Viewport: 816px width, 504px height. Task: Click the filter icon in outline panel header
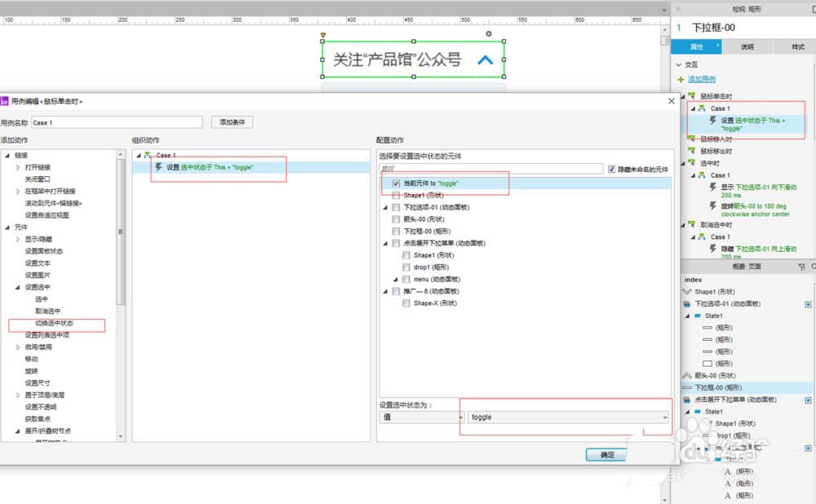tap(801, 267)
